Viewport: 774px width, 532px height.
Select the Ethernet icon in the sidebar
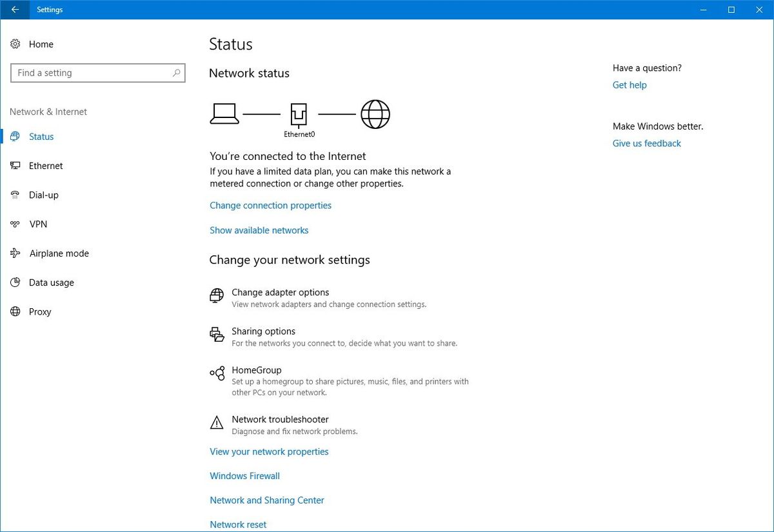click(x=14, y=166)
